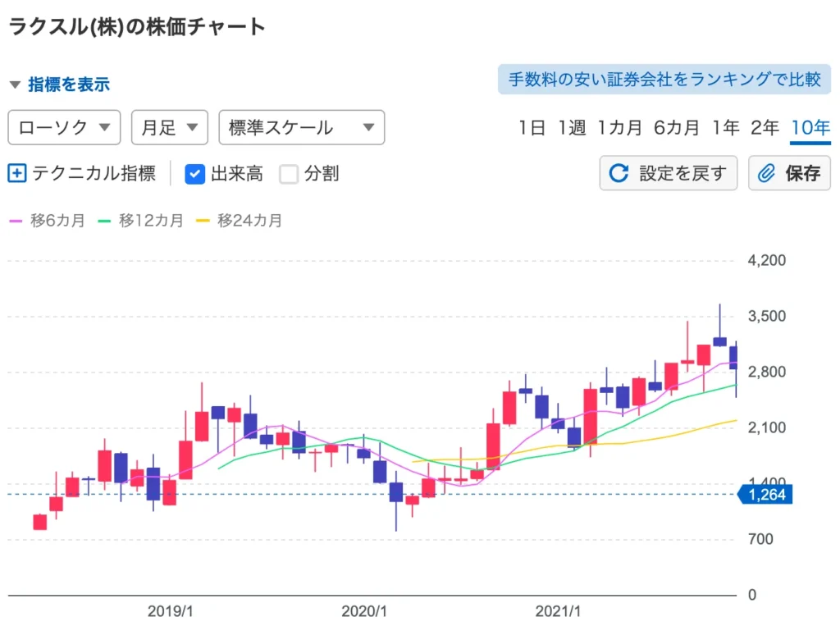
Task: Select the 1年 range tab
Action: click(x=725, y=127)
